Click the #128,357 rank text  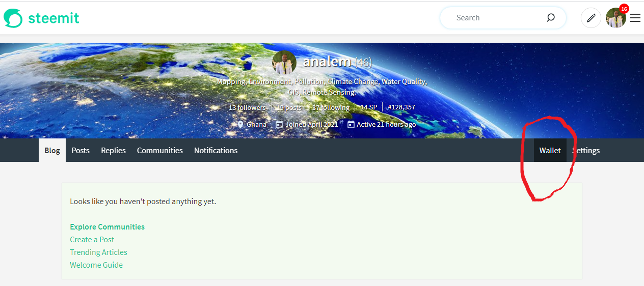[401, 107]
